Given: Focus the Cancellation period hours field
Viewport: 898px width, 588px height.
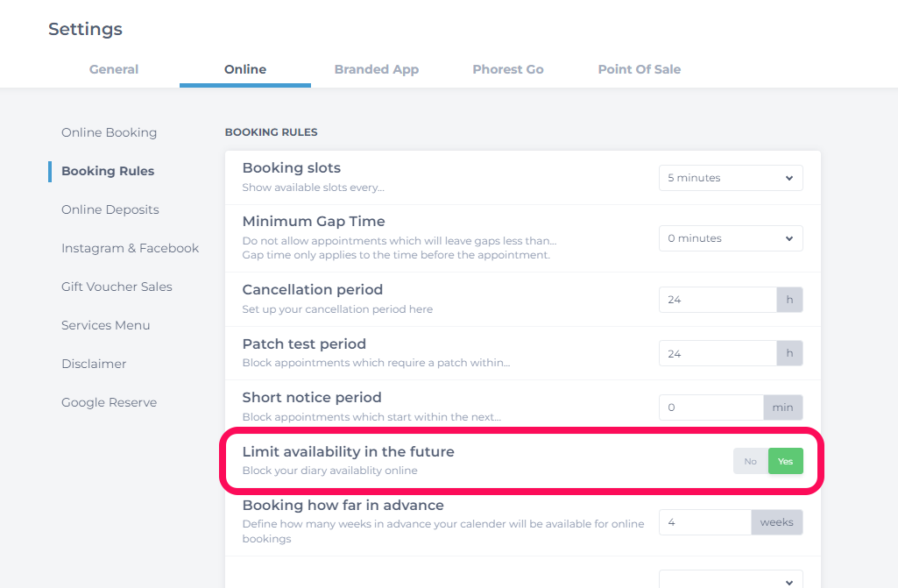Looking at the screenshot, I should coord(718,300).
